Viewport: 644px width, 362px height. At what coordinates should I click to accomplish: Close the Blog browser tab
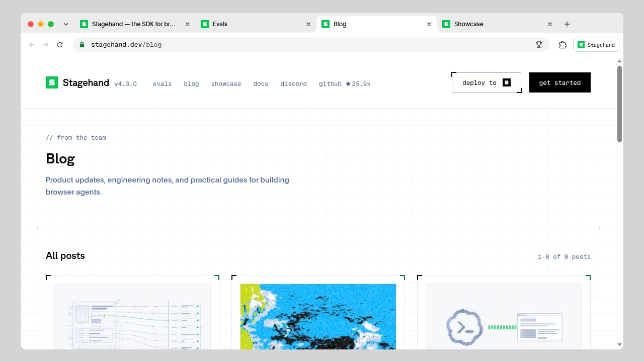429,24
